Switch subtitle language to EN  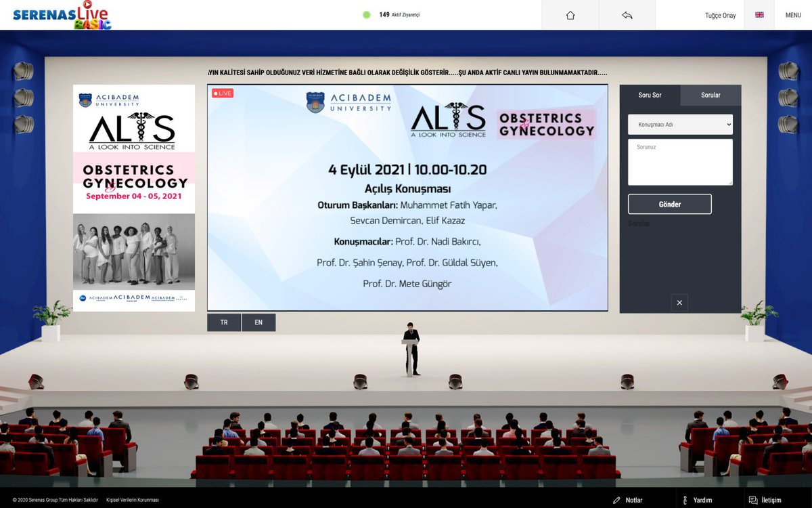pos(258,322)
